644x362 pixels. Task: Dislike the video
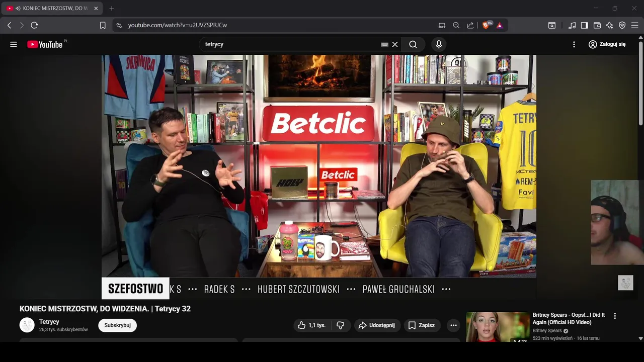pos(341,325)
